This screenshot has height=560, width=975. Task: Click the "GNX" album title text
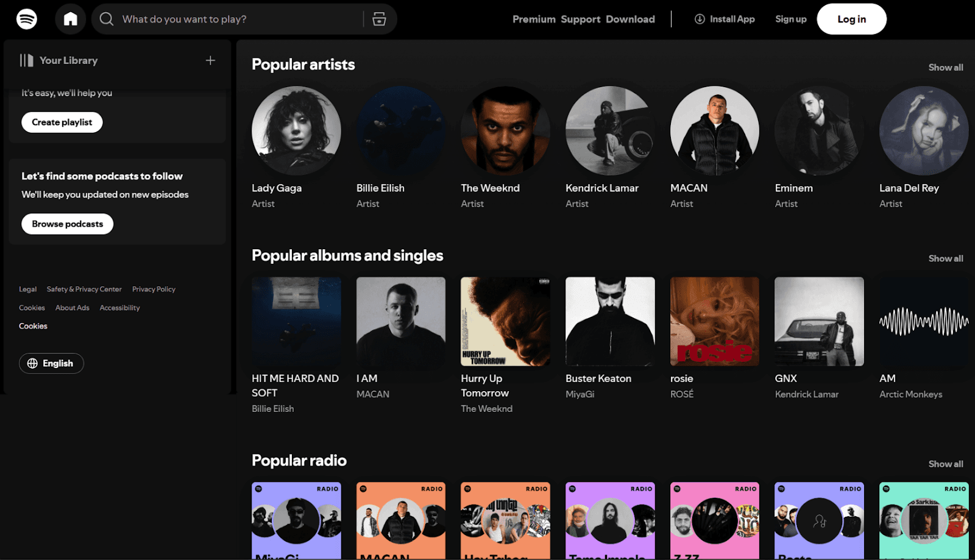pyautogui.click(x=786, y=378)
